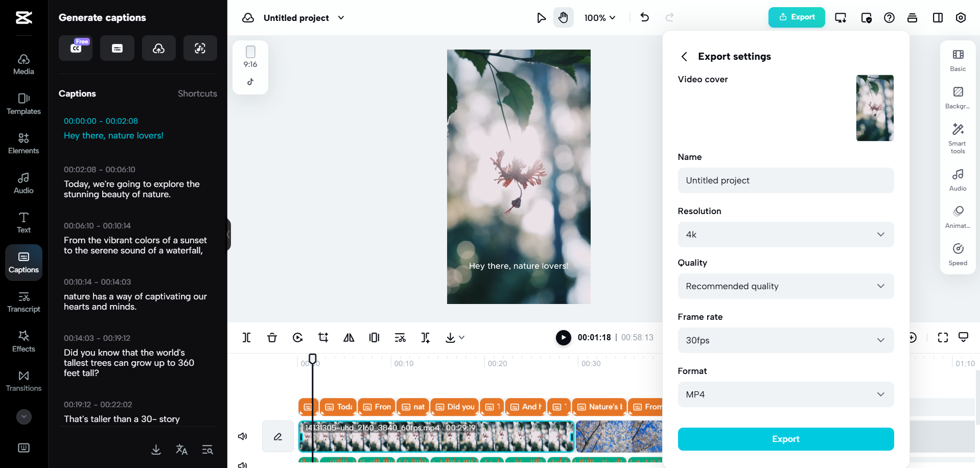
Task: Open the Effects panel
Action: tap(24, 341)
